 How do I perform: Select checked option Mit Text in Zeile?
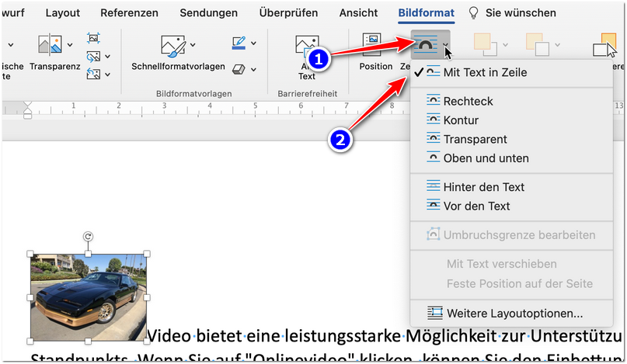coord(484,73)
